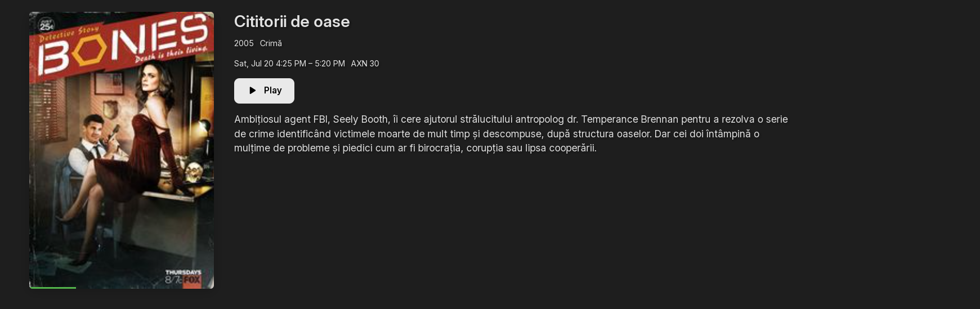Select the AXN 30 channel label

pos(365,64)
